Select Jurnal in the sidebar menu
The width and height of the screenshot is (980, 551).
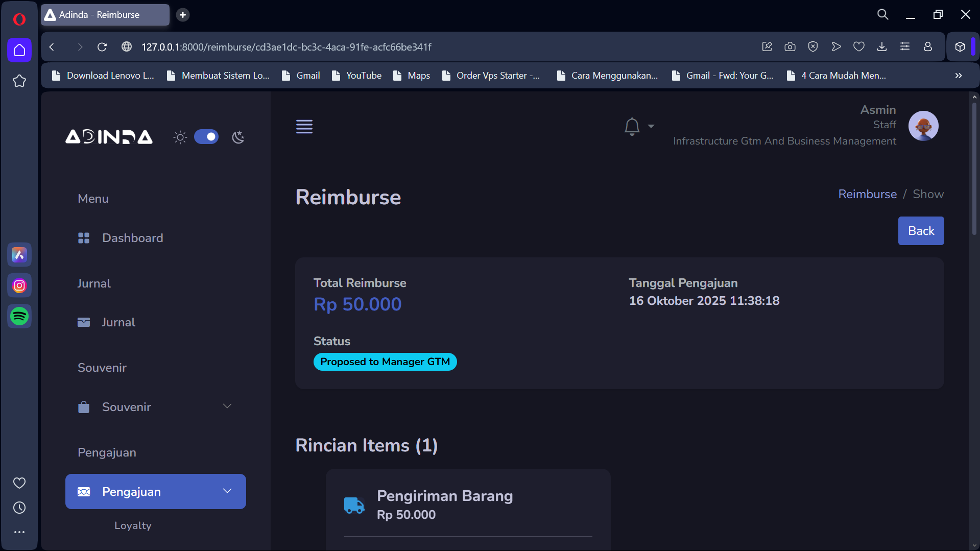click(118, 322)
